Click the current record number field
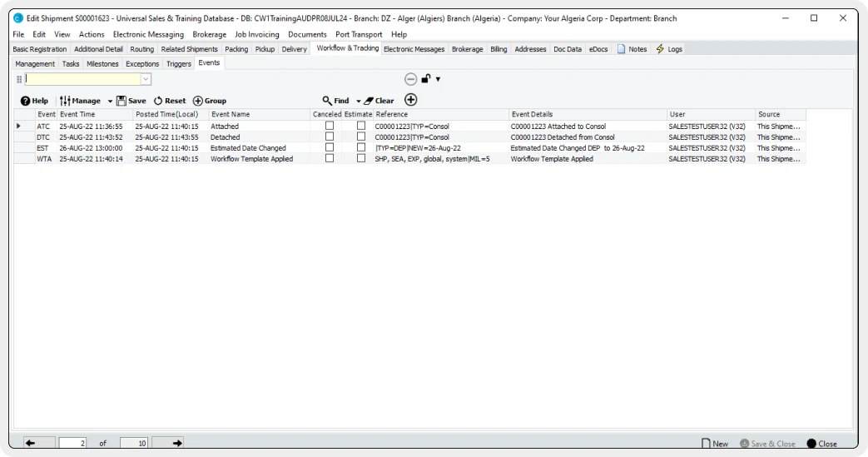Viewport: 868px width, 457px height. tap(74, 444)
